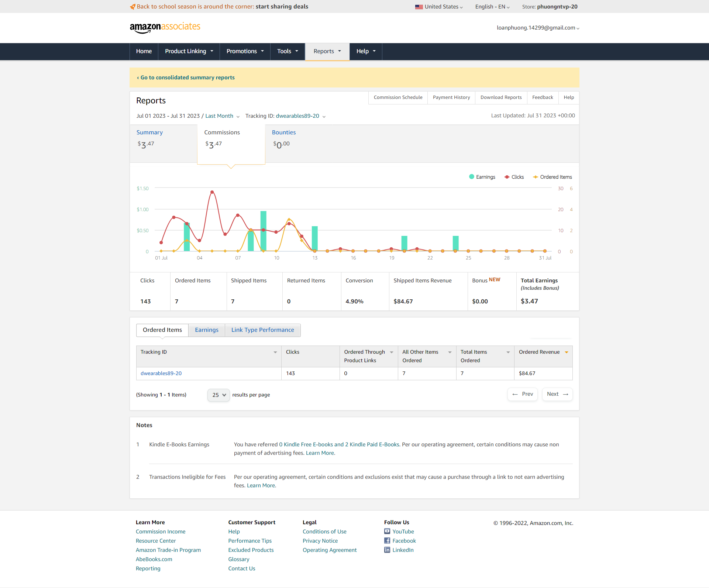Sort by Tracking ID column arrow
Screen dimensions: 709x588
[275, 352]
